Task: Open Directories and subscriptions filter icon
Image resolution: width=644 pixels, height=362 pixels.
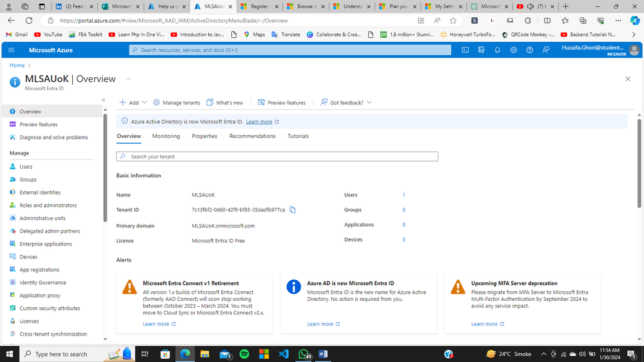Action: point(481,50)
